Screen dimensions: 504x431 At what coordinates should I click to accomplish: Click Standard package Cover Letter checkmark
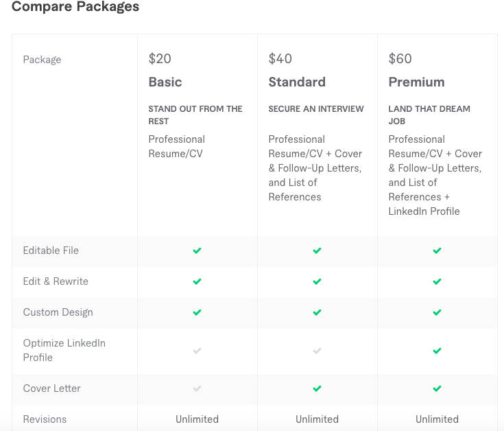pos(317,388)
